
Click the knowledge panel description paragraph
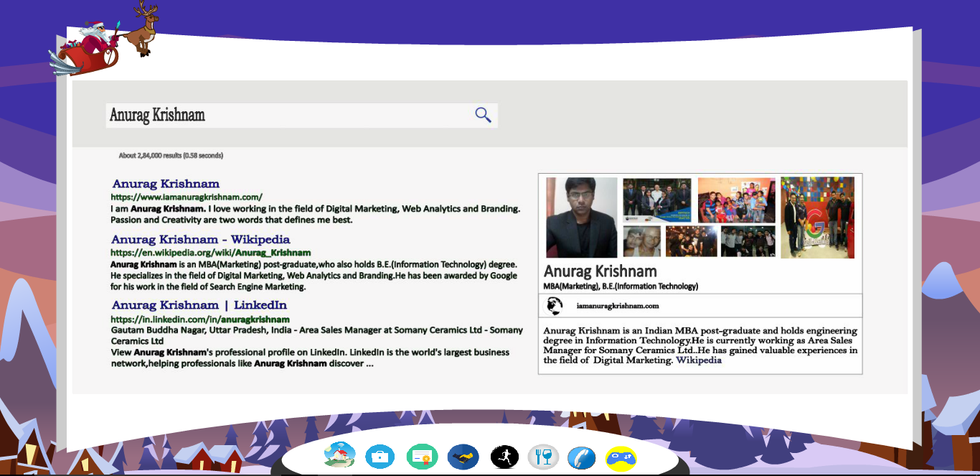coord(700,346)
